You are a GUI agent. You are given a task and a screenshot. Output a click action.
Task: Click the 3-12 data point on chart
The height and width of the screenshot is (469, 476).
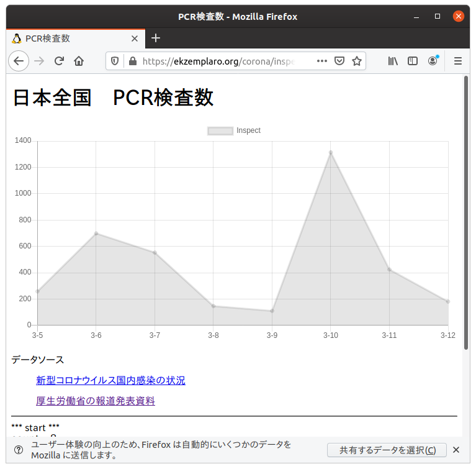pyautogui.click(x=448, y=301)
